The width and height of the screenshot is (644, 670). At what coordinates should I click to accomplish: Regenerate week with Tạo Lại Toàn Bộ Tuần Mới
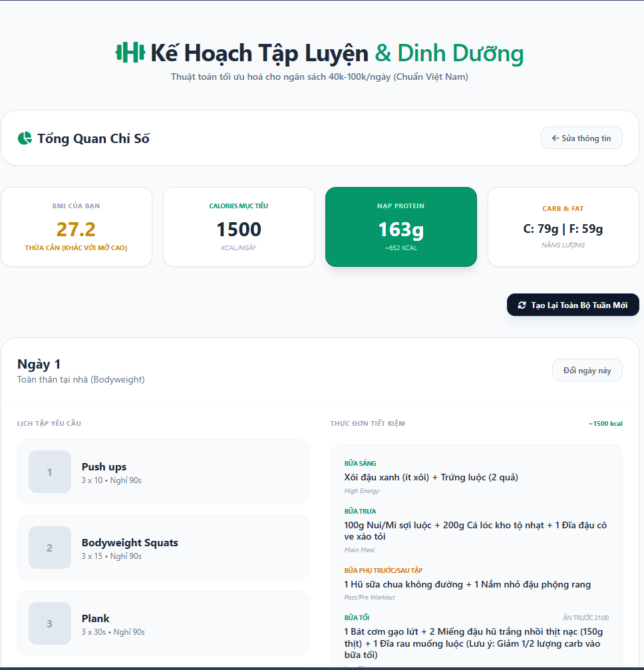coord(573,305)
